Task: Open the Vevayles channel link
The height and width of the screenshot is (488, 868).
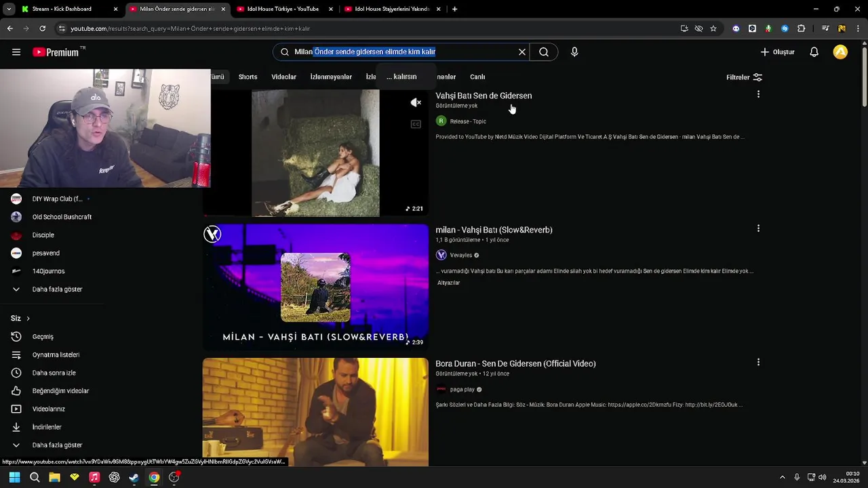Action: tap(461, 256)
